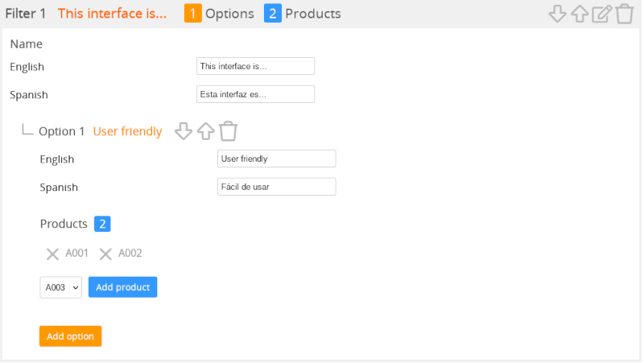Click the filter Spanish name field
The height and width of the screenshot is (363, 644).
[255, 94]
